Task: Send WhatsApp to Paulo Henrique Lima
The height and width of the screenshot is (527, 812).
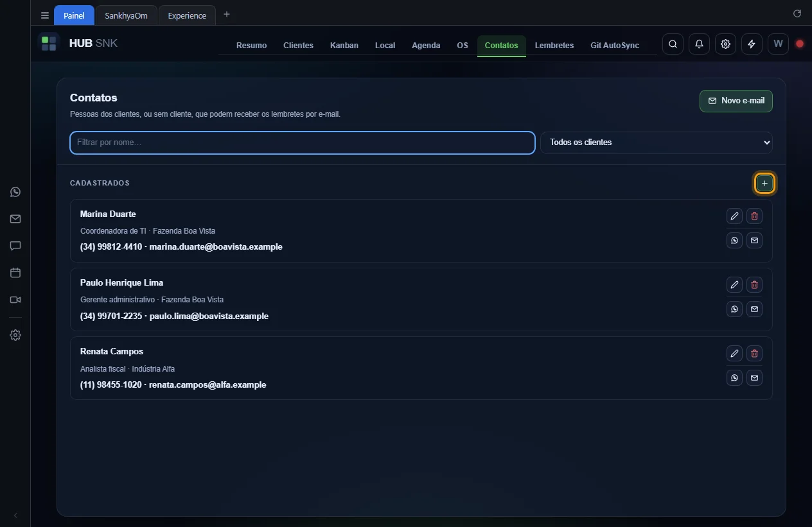Action: [734, 309]
